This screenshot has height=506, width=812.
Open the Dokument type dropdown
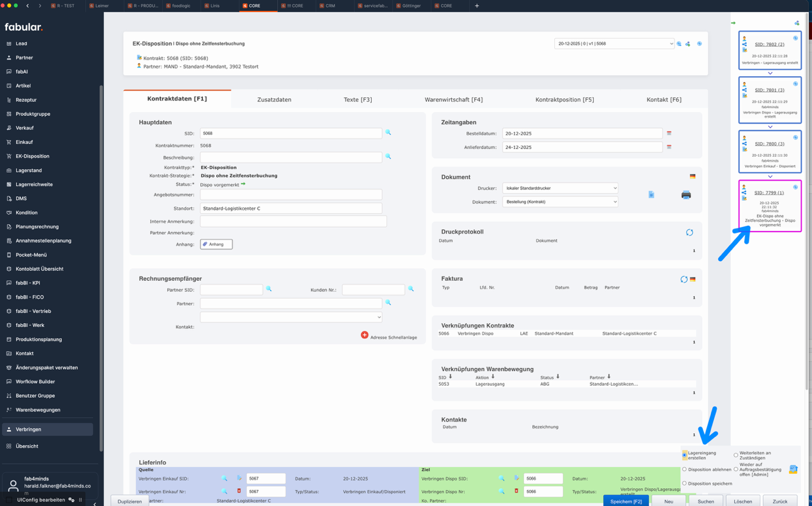pyautogui.click(x=560, y=202)
